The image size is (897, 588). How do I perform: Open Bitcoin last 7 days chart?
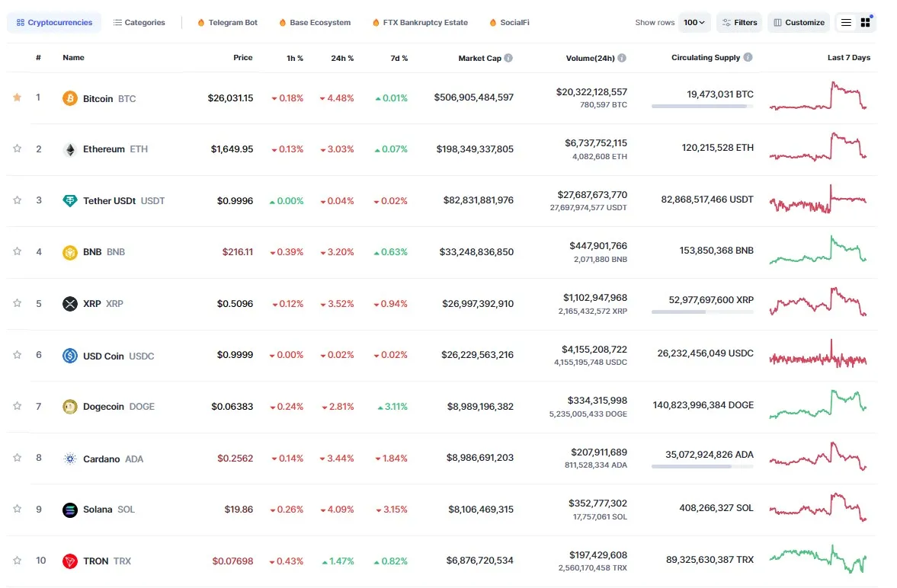click(x=818, y=96)
